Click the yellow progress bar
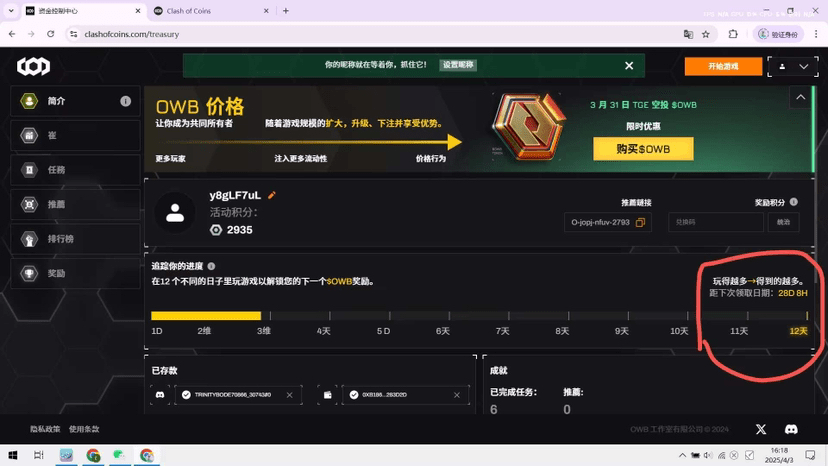 (206, 315)
